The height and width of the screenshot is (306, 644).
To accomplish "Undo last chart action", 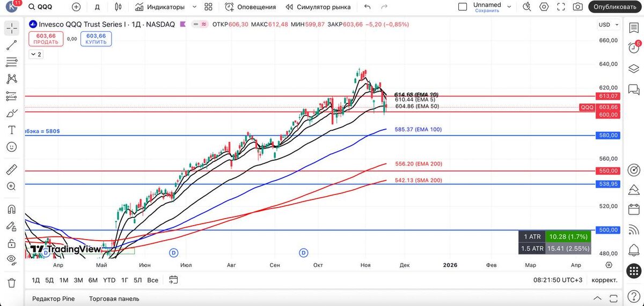I will (x=367, y=7).
